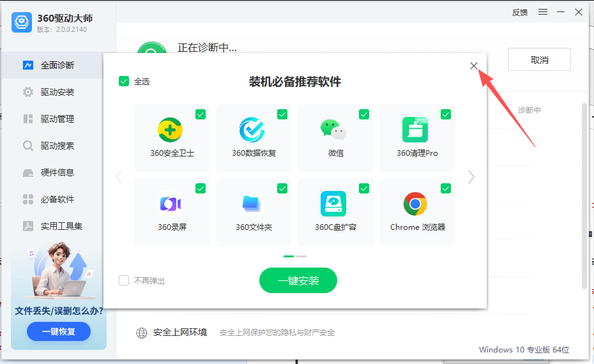Click the vertical scrollbar on right side
The width and height of the screenshot is (594, 364).
[584, 196]
